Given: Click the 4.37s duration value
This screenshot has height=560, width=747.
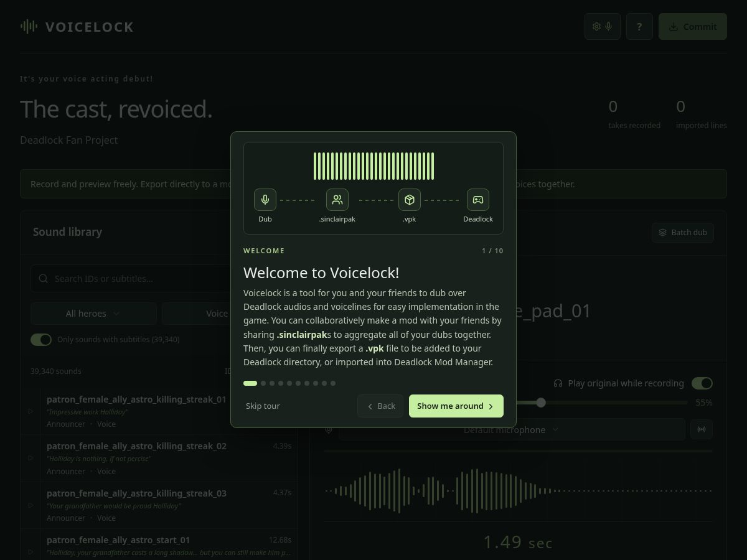Looking at the screenshot, I should tap(282, 493).
